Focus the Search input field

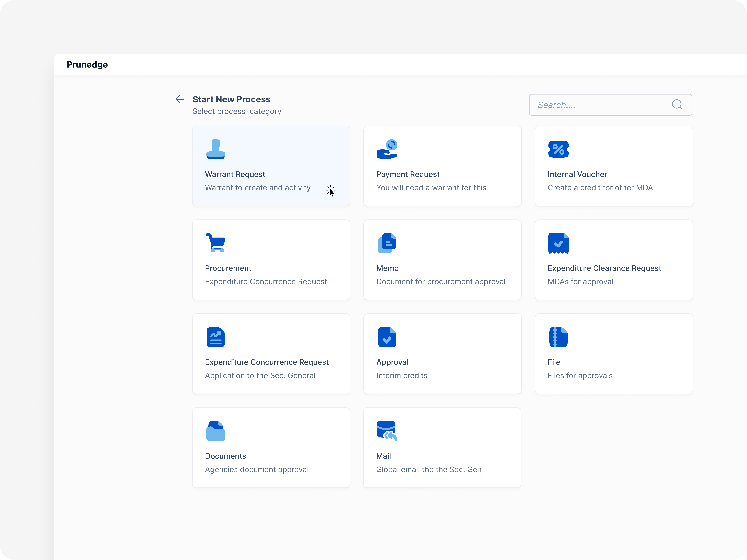pyautogui.click(x=610, y=105)
